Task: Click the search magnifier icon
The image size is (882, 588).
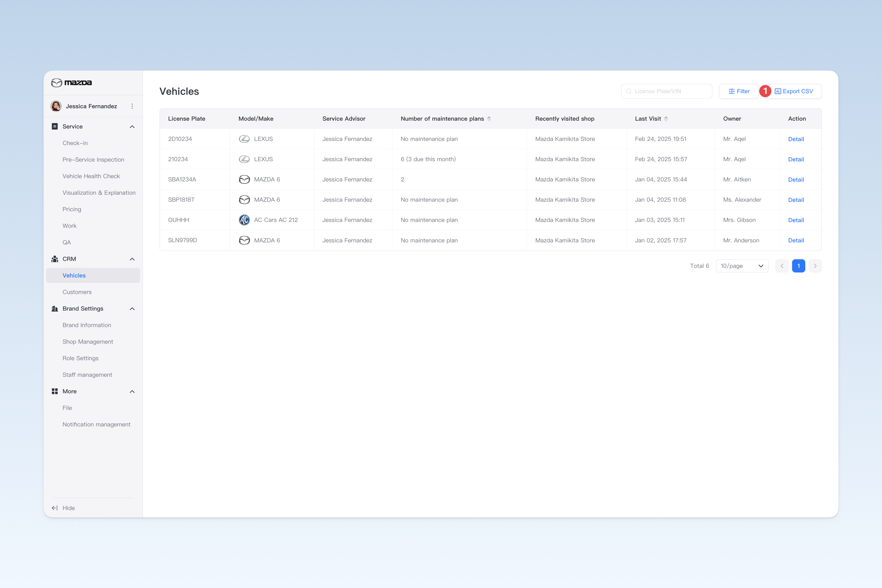Action: (x=629, y=91)
